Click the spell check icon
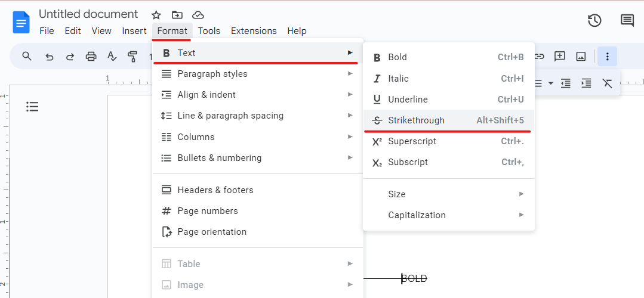This screenshot has width=644, height=298. [112, 57]
